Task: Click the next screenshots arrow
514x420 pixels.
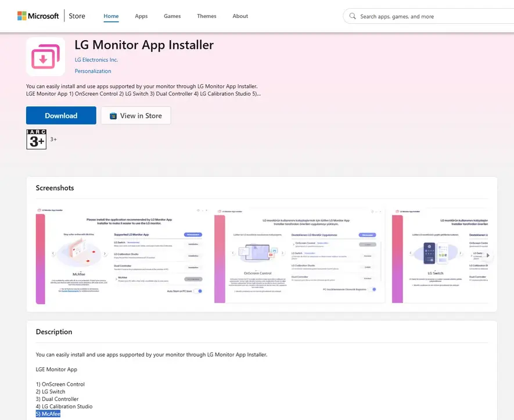Action: (x=488, y=256)
